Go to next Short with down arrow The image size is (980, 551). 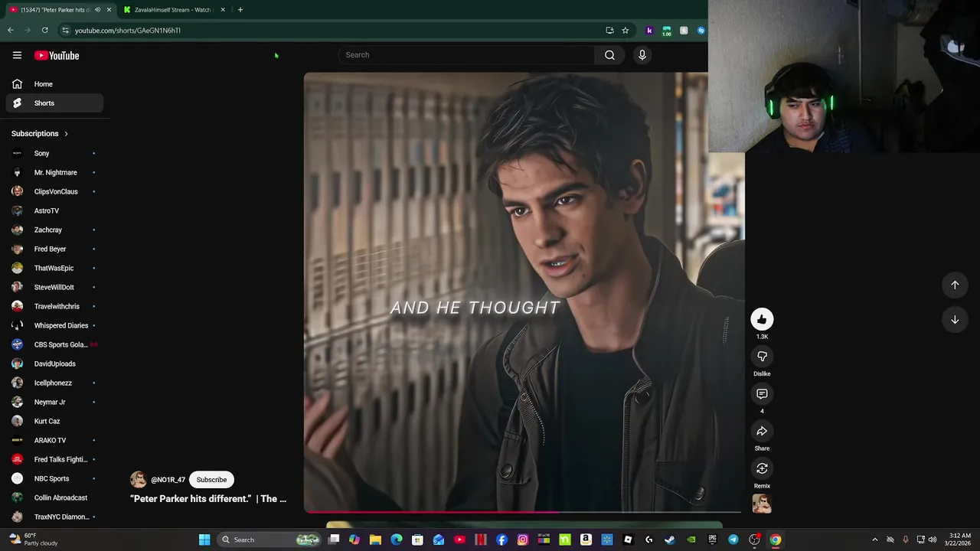[x=955, y=320]
